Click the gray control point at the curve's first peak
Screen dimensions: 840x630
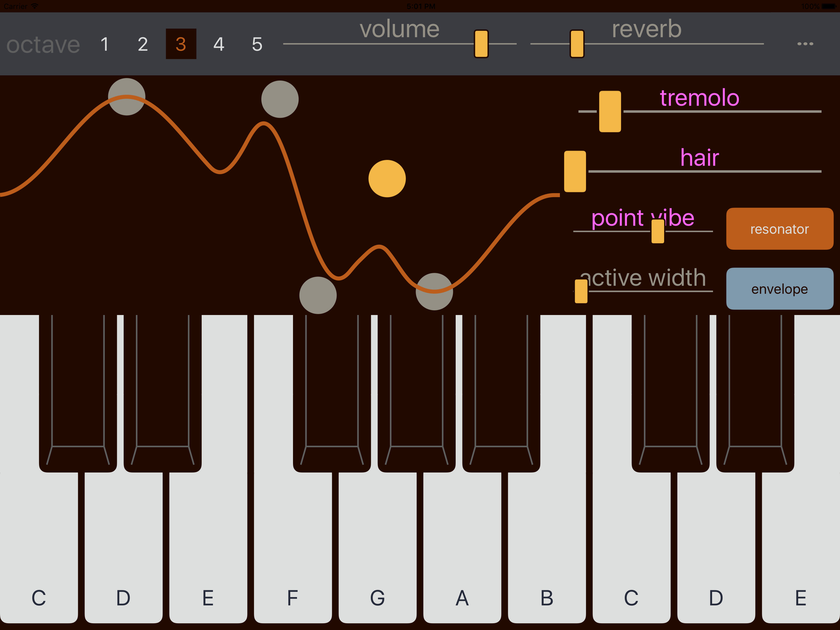click(126, 97)
